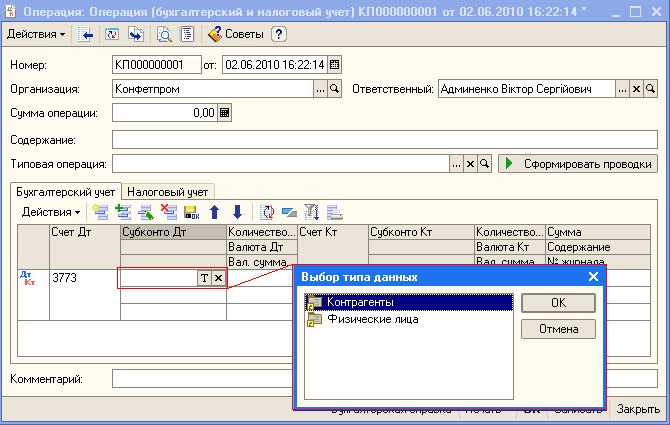Image resolution: width=670 pixels, height=425 pixels.
Task: Open help with the question mark icon
Action: click(x=279, y=34)
